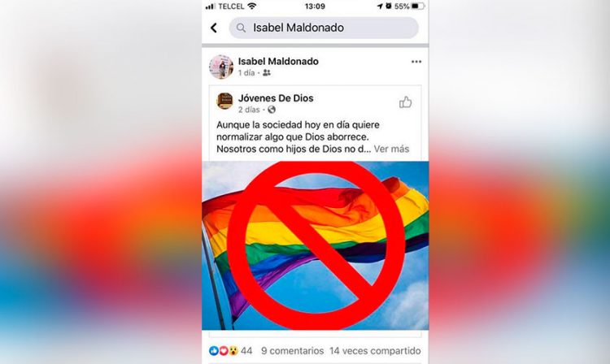Viewport: 610px width, 364px height.
Task: Expand post text with Ver más
Action: (391, 149)
